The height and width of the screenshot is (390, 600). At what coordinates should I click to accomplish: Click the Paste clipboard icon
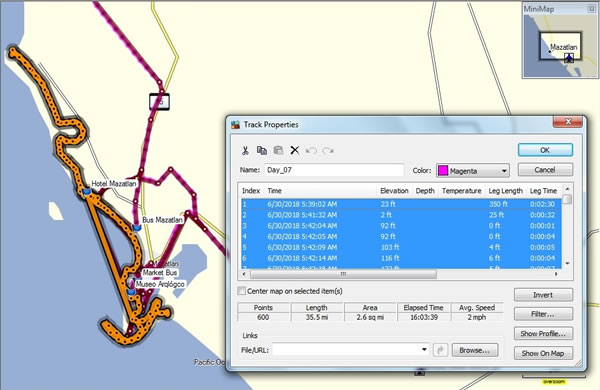[278, 150]
